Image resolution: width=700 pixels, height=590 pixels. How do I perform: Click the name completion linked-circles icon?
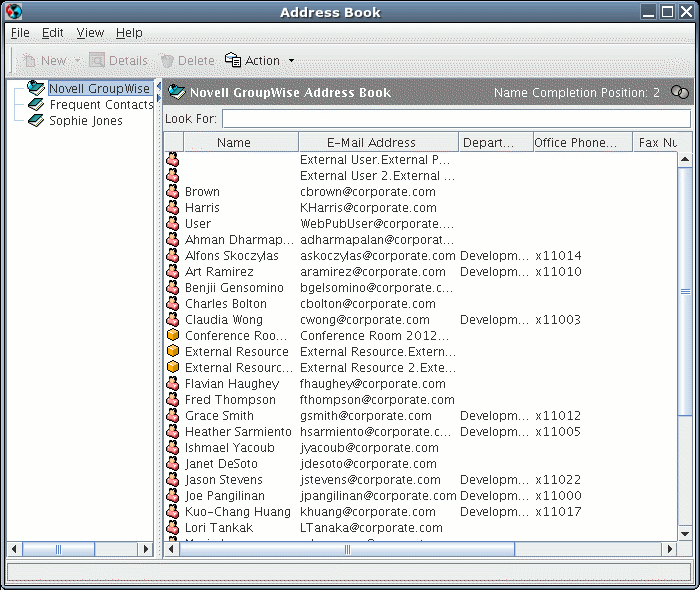[679, 92]
